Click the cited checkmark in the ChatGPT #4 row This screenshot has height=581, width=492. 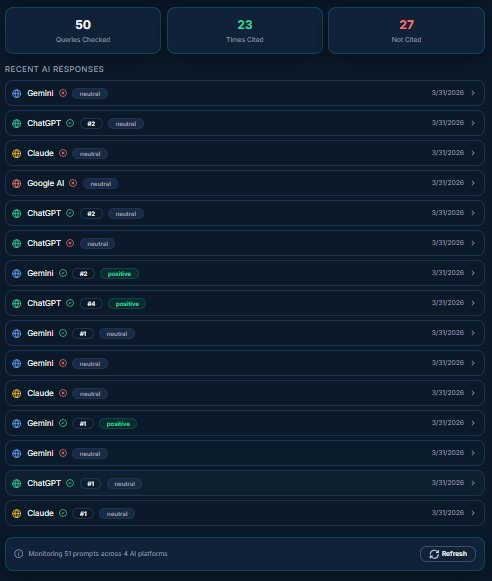click(x=70, y=303)
